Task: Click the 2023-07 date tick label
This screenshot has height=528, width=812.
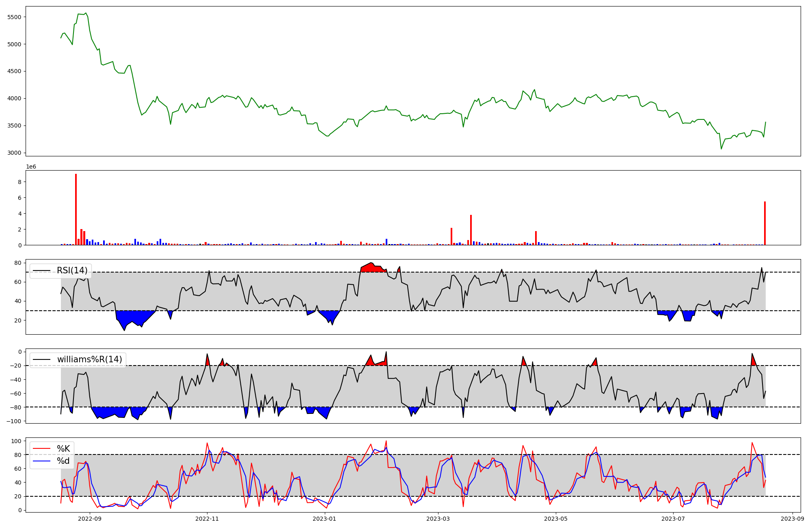Action: (x=673, y=519)
